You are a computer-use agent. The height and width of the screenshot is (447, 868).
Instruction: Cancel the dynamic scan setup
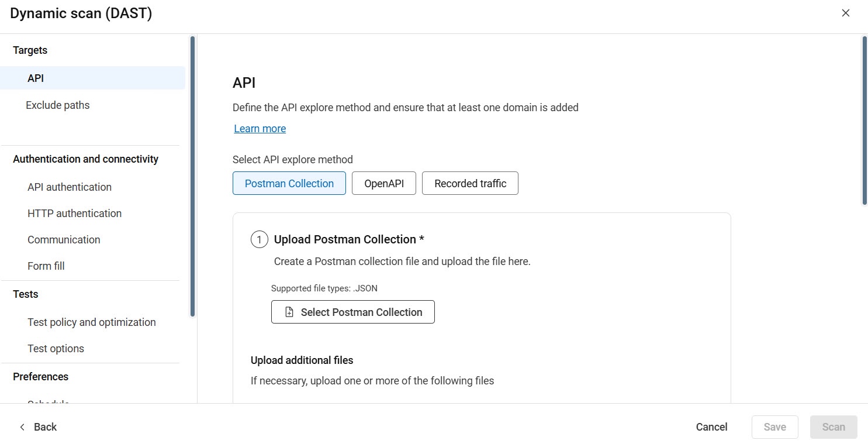coord(711,427)
